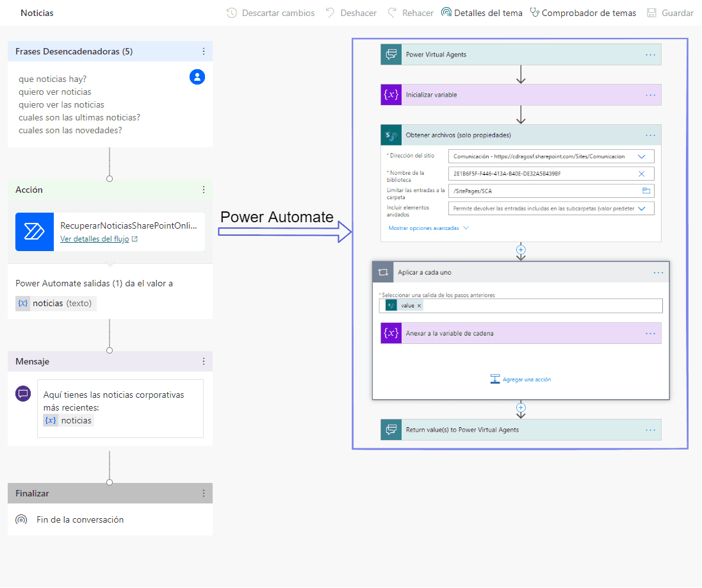Viewport: 702px width, 588px height.
Task: Click the Deshacer undo arrow icon
Action: point(331,13)
